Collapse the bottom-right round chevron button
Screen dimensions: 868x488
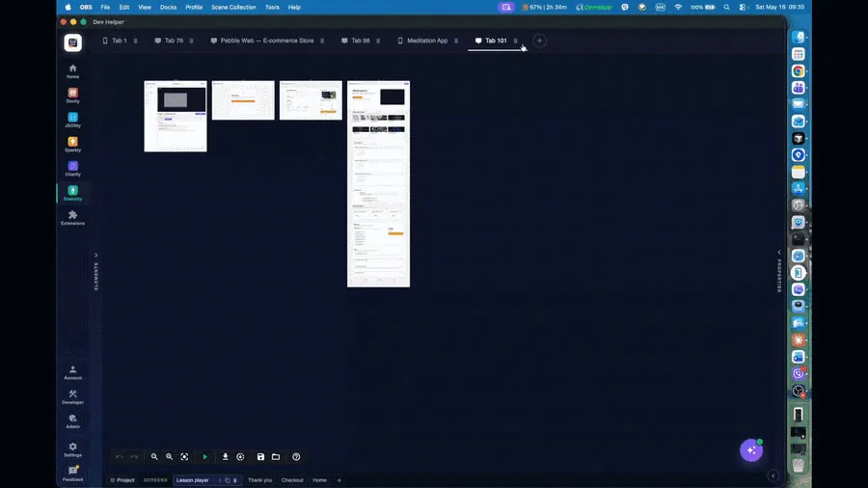click(x=773, y=475)
